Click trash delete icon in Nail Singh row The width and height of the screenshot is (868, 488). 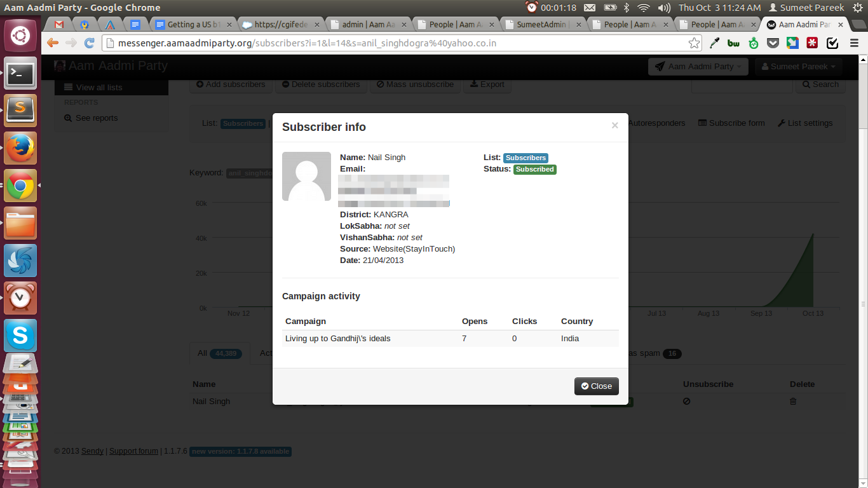[x=793, y=402]
